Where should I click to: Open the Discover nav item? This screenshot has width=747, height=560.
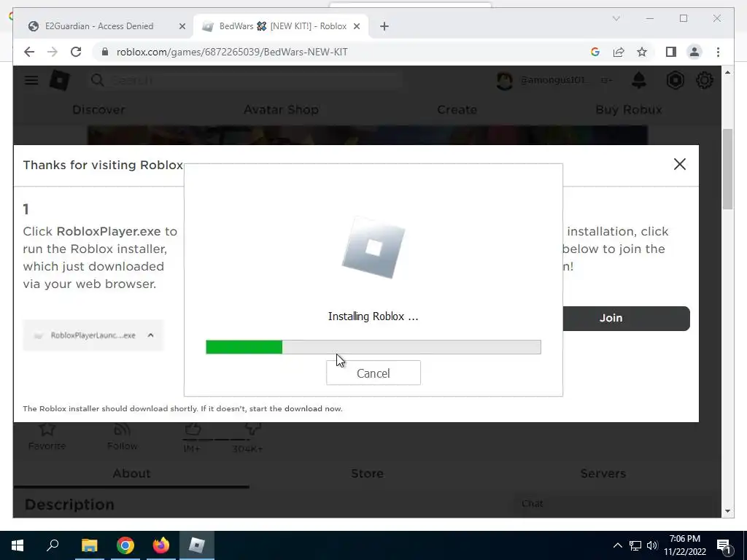tap(98, 109)
